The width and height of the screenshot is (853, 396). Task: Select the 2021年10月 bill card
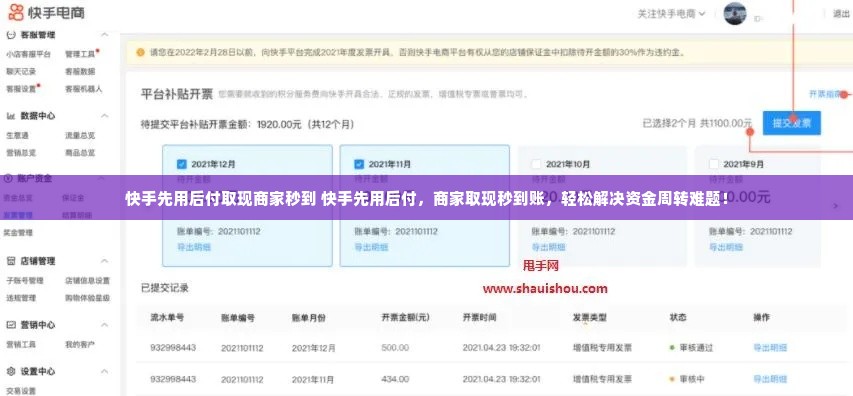click(x=602, y=206)
